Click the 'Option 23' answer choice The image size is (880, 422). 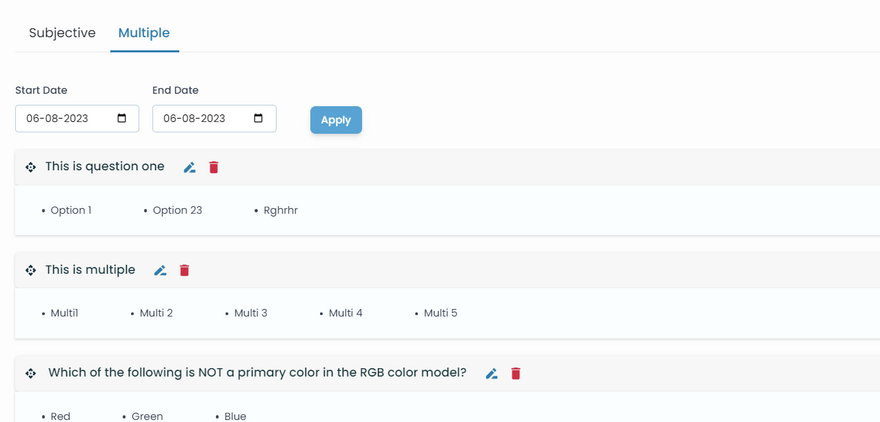tap(177, 211)
